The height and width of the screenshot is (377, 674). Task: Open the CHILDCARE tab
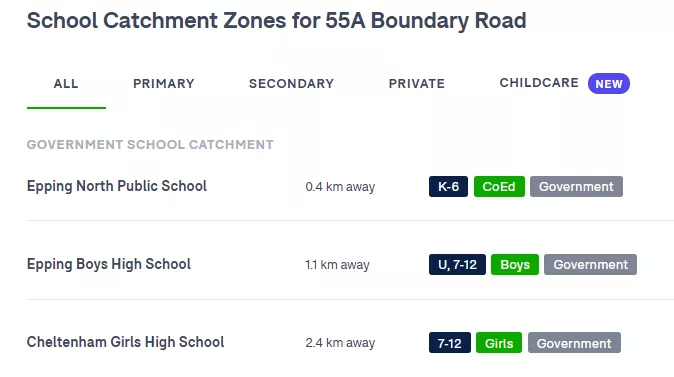(x=539, y=83)
